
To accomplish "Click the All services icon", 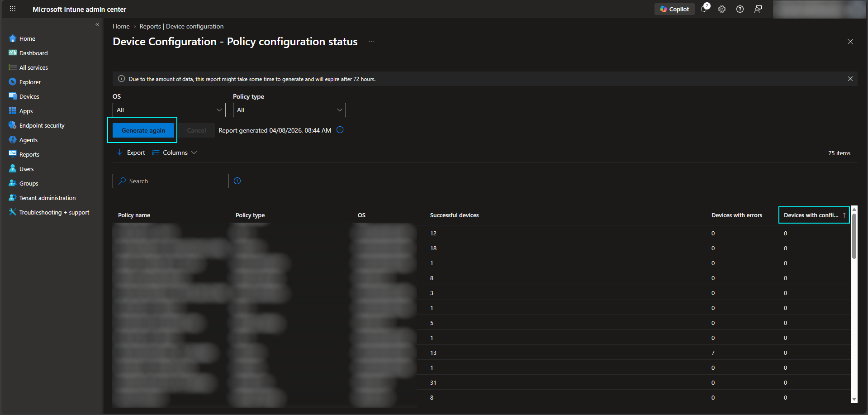I will tap(13, 67).
